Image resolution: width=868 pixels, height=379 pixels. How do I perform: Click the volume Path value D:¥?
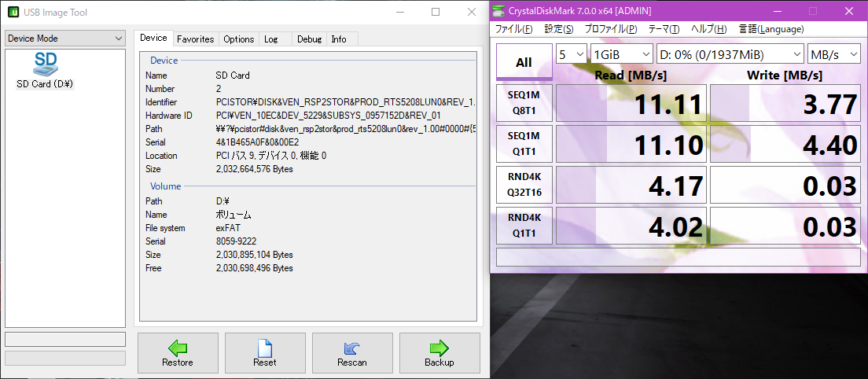click(x=223, y=201)
